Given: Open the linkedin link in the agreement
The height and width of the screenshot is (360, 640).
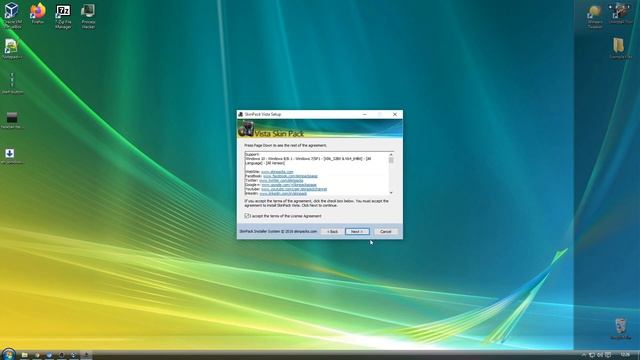Looking at the screenshot, I should click(283, 193).
